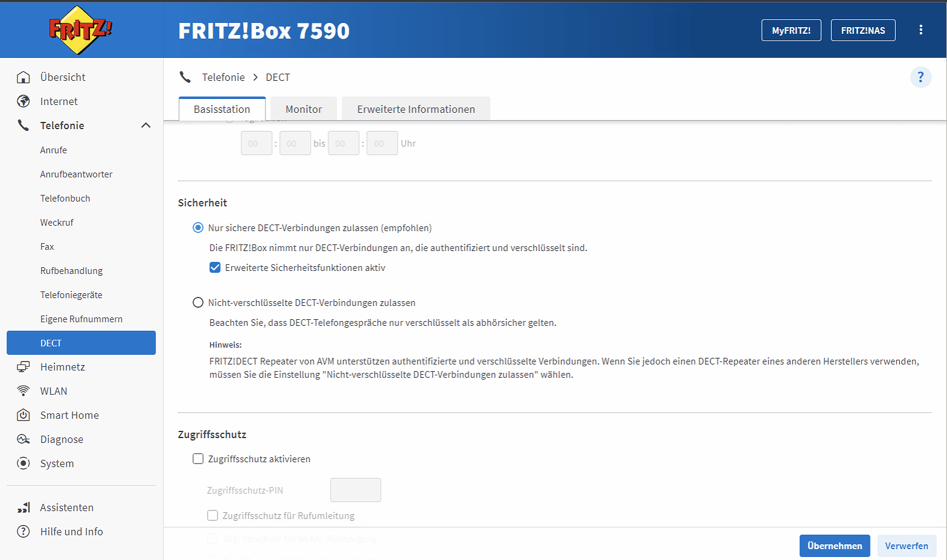Click the Übernehmen button
This screenshot has height=560, width=947.
coord(834,546)
